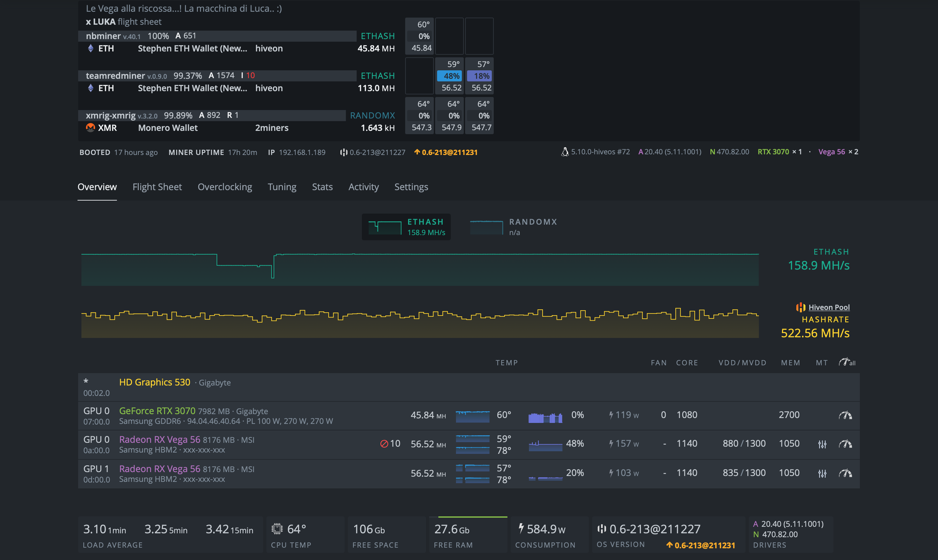Open the Stats tab
This screenshot has height=560, width=938.
click(x=322, y=187)
